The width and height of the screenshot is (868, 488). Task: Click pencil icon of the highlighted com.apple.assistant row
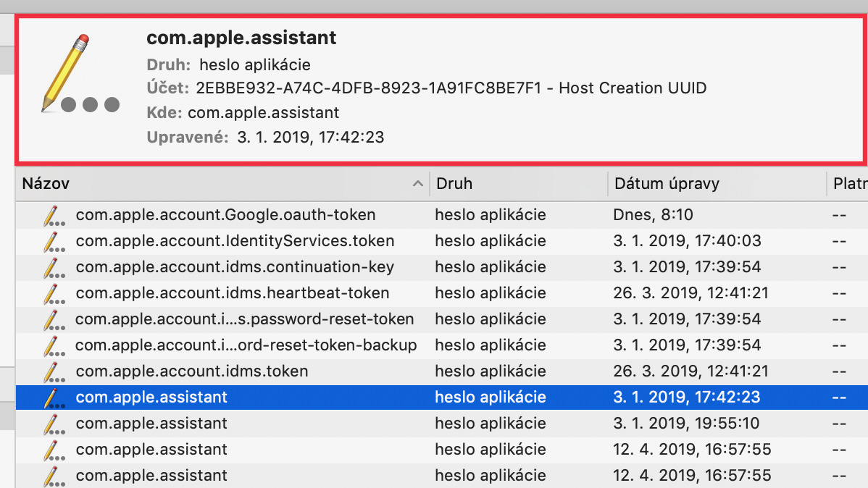[x=54, y=397]
